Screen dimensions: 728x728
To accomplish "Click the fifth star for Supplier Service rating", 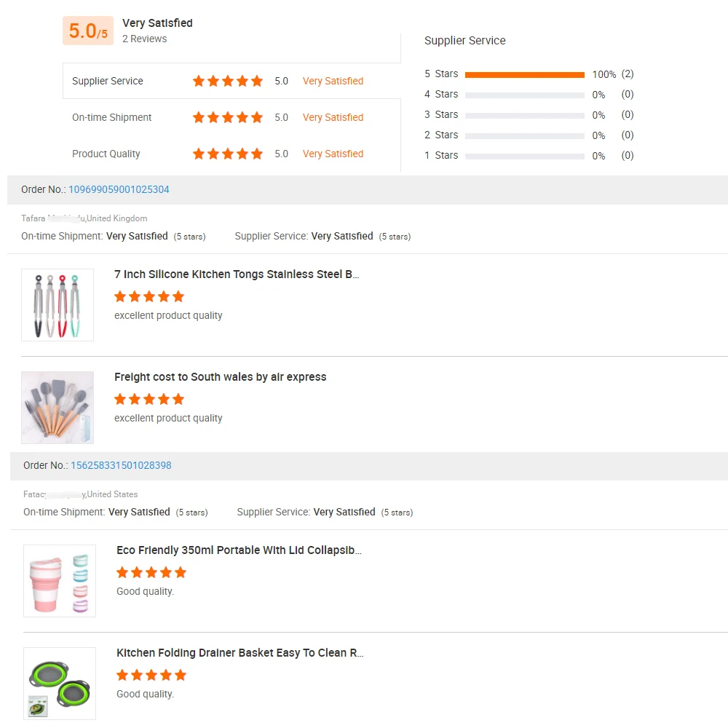I will click(257, 81).
